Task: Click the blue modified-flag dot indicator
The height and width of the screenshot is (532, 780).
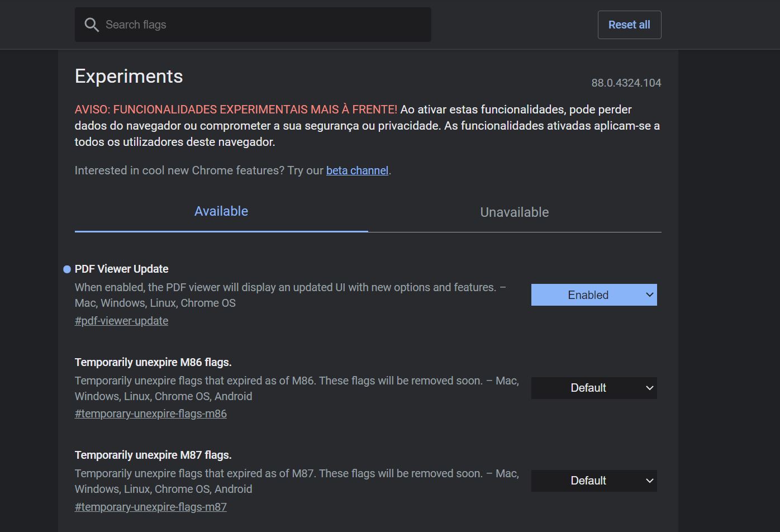Action: tap(67, 269)
